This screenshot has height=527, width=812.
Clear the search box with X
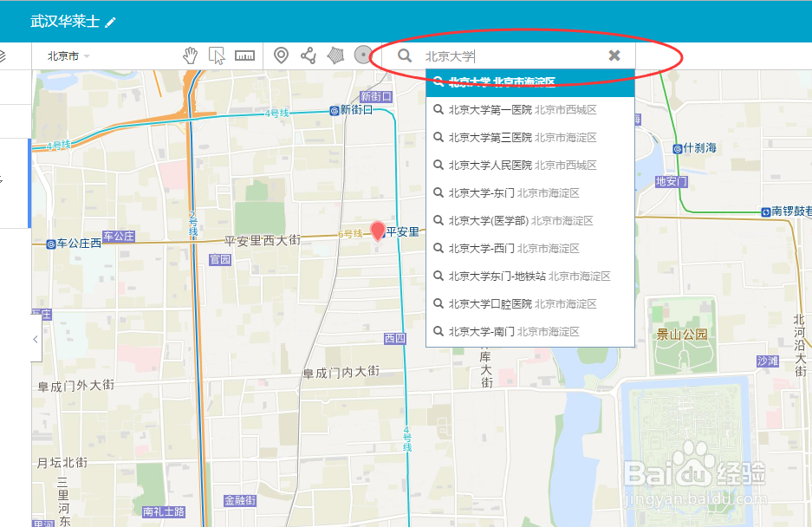tap(614, 55)
